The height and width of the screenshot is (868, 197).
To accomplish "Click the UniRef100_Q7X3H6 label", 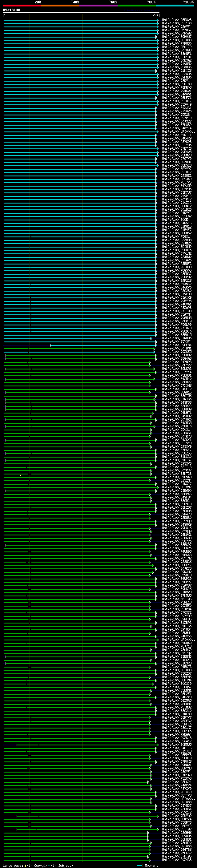I will click(176, 386).
